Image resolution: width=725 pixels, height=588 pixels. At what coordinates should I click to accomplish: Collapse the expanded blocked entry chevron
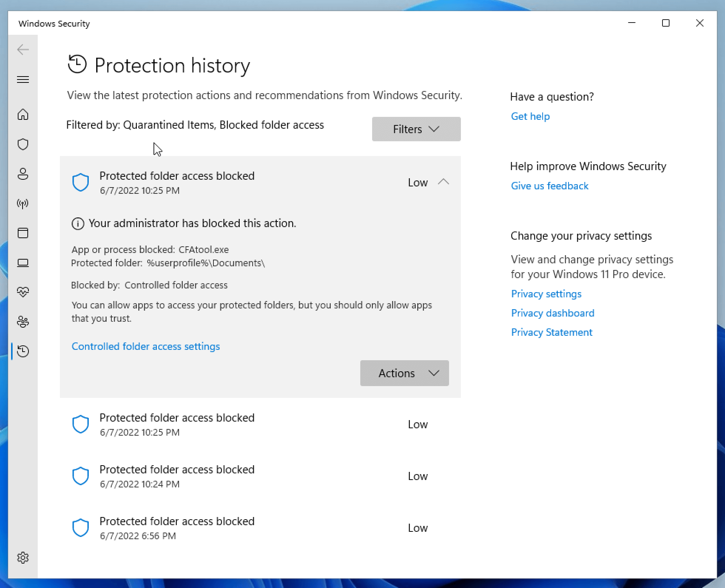click(x=443, y=182)
